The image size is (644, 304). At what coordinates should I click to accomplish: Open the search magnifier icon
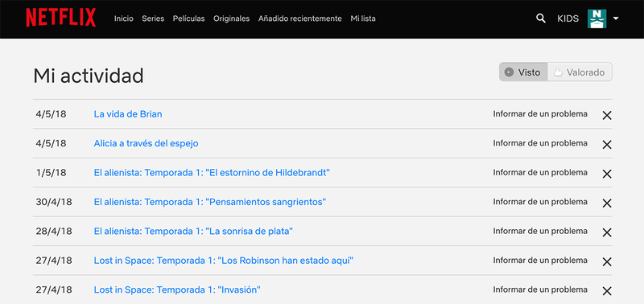pyautogui.click(x=541, y=18)
